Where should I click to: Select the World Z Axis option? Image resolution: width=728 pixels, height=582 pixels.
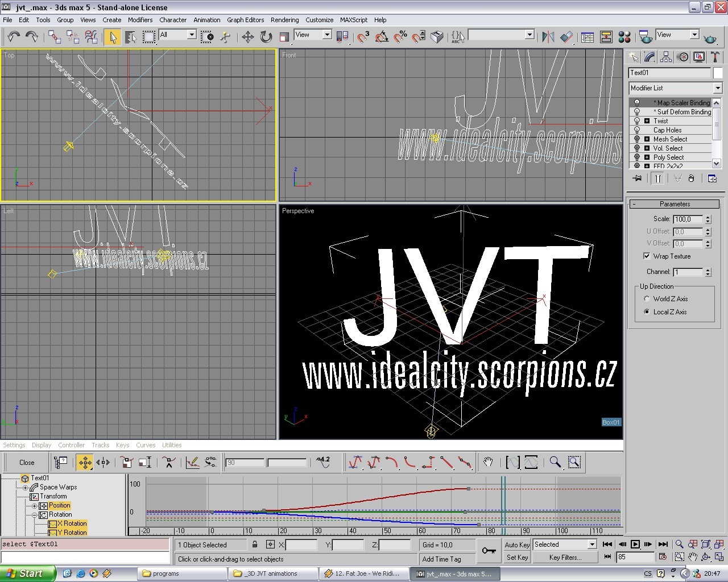pyautogui.click(x=647, y=299)
